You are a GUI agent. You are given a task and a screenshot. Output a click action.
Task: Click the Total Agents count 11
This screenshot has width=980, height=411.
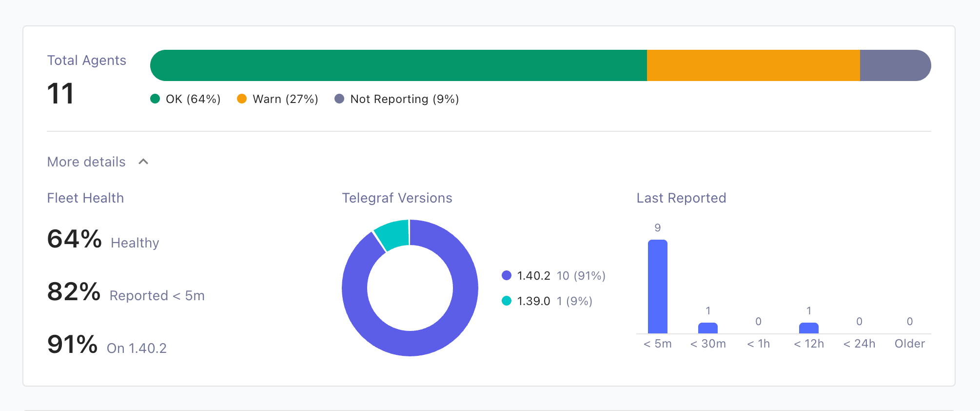click(60, 93)
